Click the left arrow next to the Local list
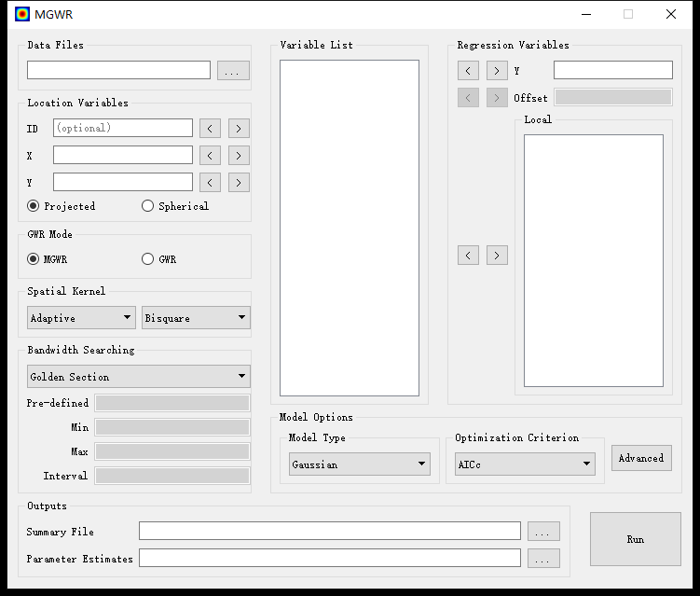This screenshot has height=596, width=700. coord(468,256)
